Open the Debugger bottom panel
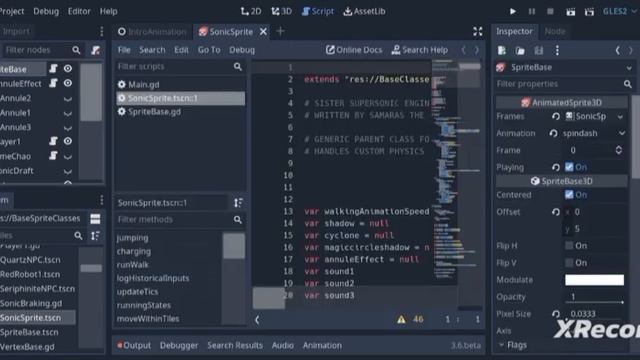640x360 pixels. [179, 345]
